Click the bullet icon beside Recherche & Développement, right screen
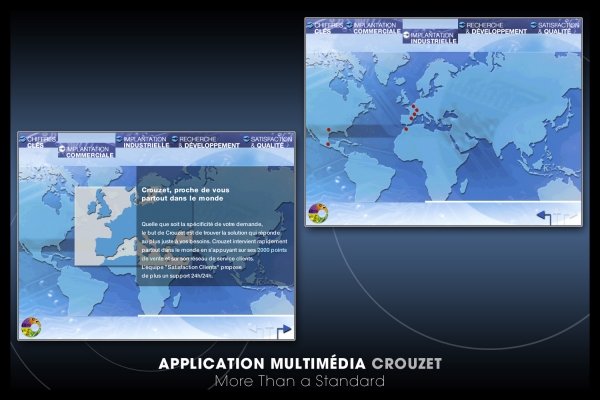 tap(461, 24)
